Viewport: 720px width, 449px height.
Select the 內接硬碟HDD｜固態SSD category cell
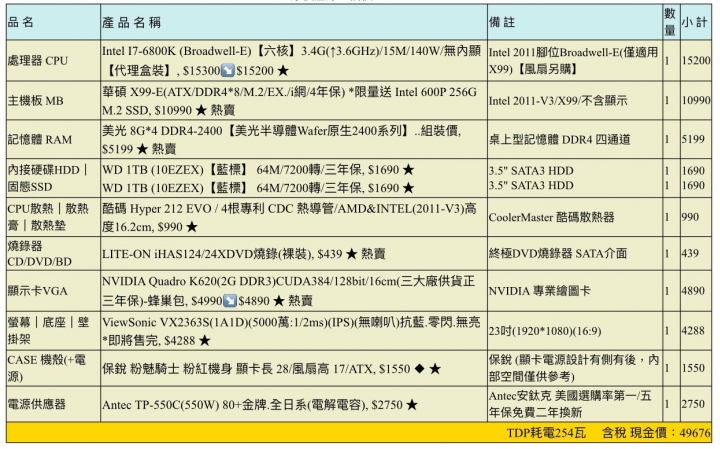(53, 179)
